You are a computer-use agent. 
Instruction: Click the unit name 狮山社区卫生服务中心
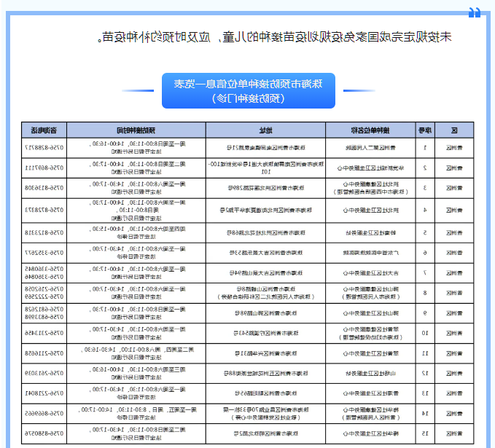coord(370,313)
